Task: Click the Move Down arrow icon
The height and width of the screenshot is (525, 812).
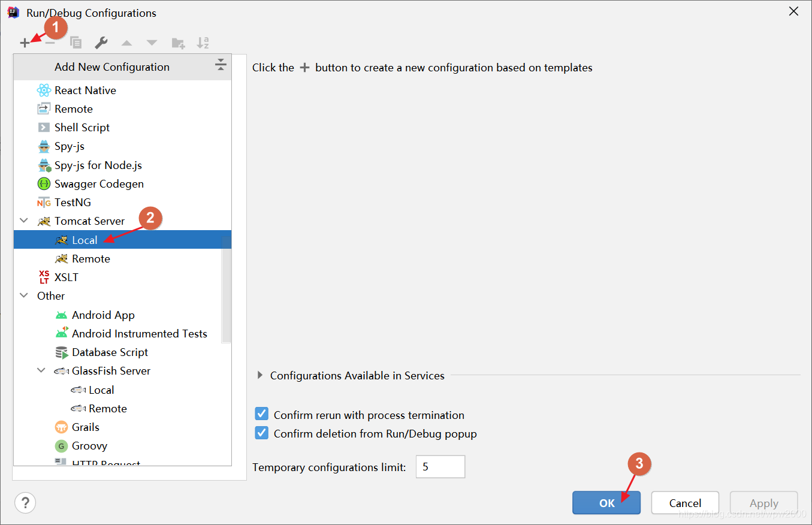Action: 152,43
